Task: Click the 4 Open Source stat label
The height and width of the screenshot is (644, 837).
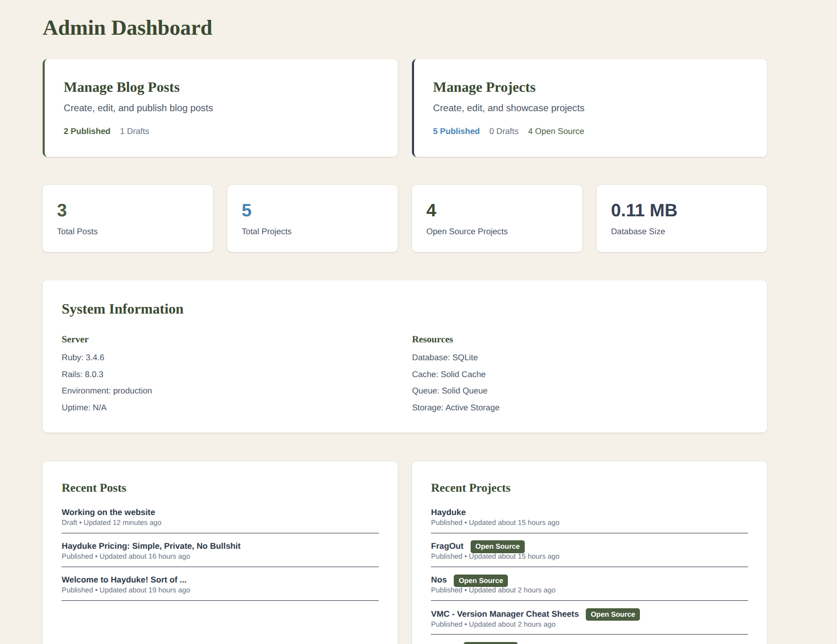Action: click(x=556, y=131)
